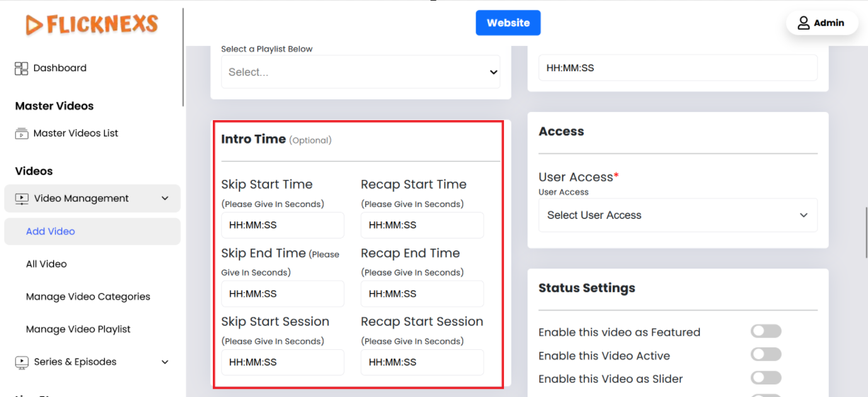Expand the Series & Episodes chevron
Image resolution: width=868 pixels, height=397 pixels.
165,362
